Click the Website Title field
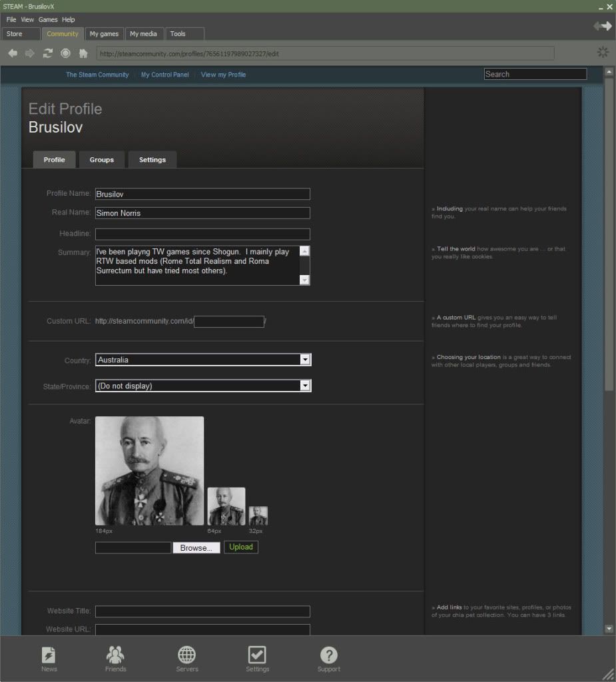Screen dimensions: 616x682 [202, 611]
